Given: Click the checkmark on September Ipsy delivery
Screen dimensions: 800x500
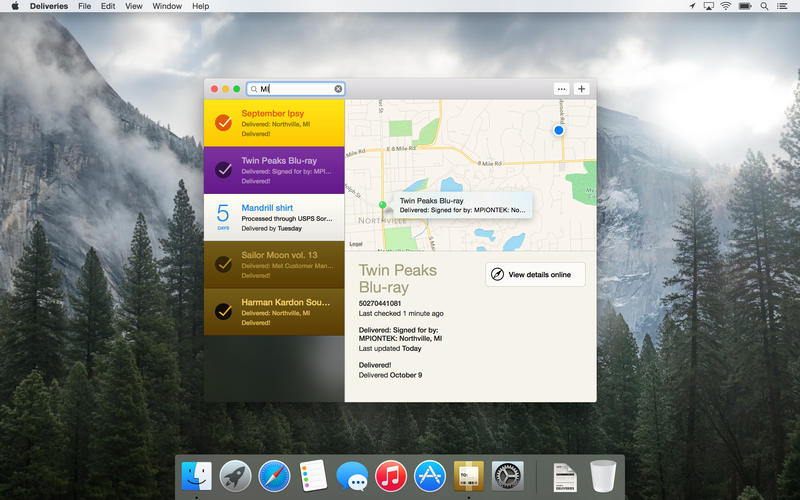Looking at the screenshot, I should 223,123.
